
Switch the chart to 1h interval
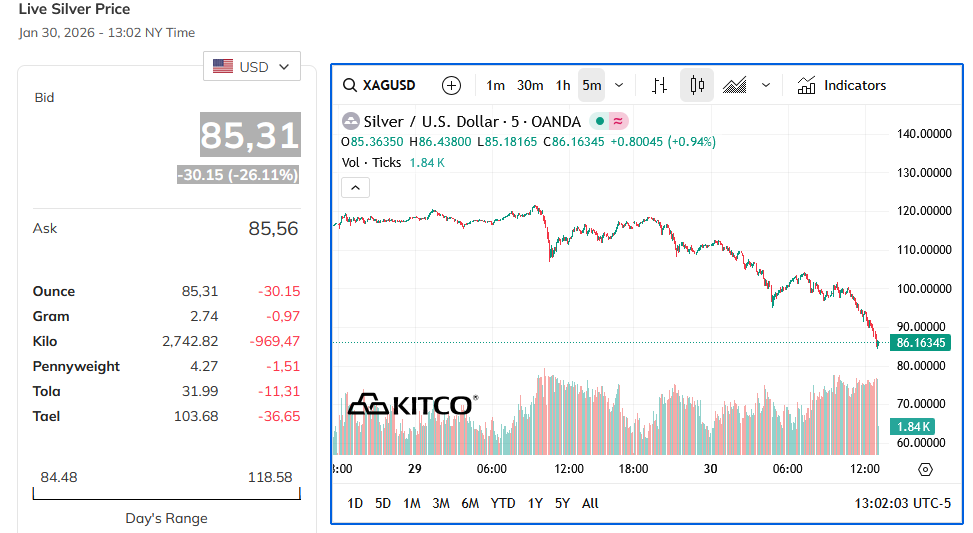pos(563,86)
